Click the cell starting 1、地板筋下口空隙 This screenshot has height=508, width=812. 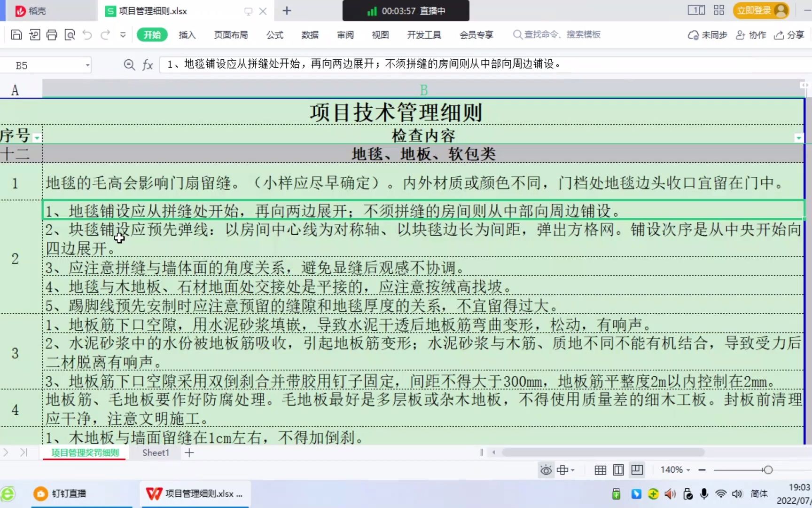coord(423,324)
